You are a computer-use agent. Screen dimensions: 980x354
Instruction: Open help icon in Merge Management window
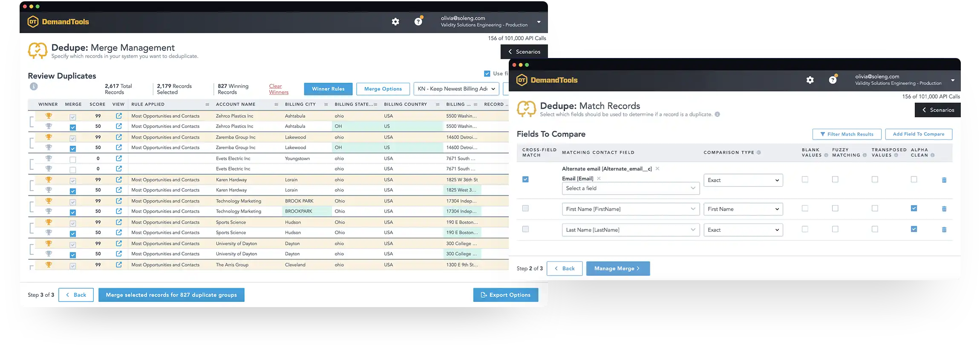point(418,21)
